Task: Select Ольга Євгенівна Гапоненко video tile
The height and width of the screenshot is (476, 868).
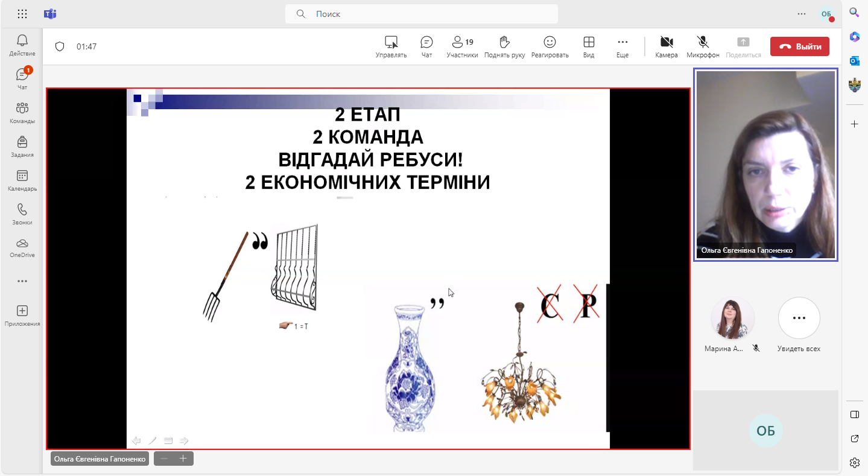Action: (x=765, y=165)
